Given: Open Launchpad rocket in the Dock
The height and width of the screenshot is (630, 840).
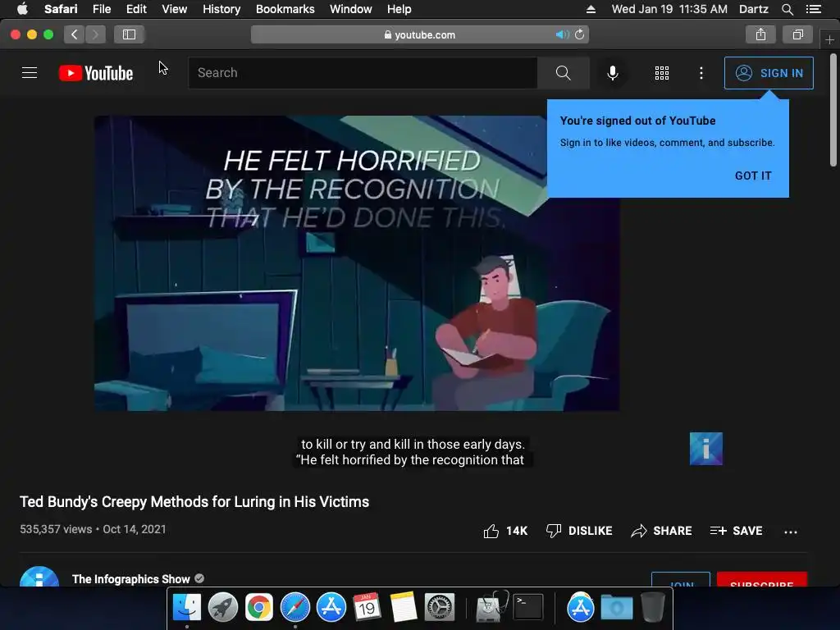Looking at the screenshot, I should [223, 608].
